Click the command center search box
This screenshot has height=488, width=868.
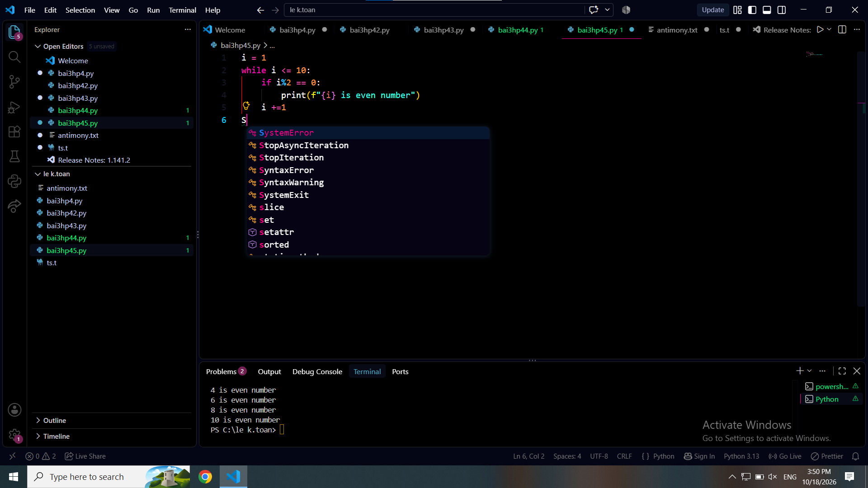[434, 10]
